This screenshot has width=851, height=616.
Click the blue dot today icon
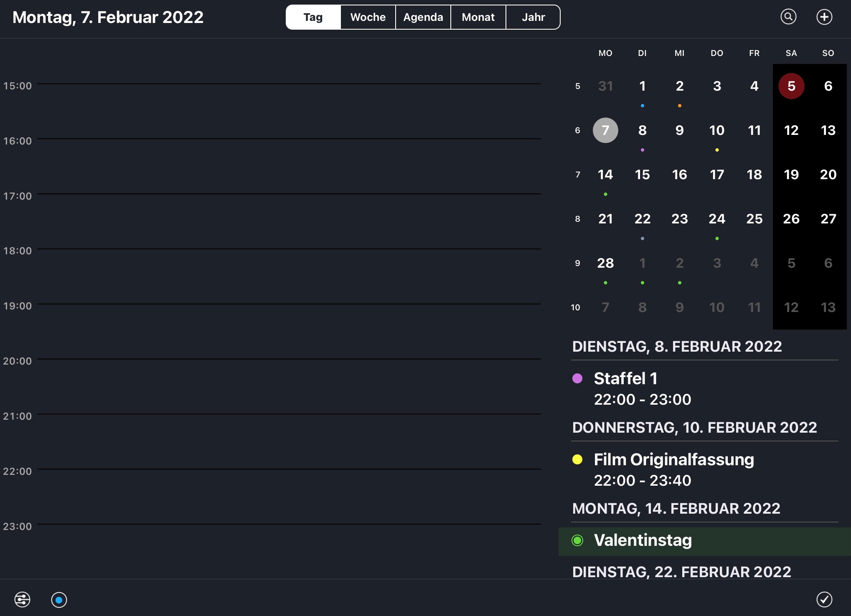pyautogui.click(x=59, y=600)
